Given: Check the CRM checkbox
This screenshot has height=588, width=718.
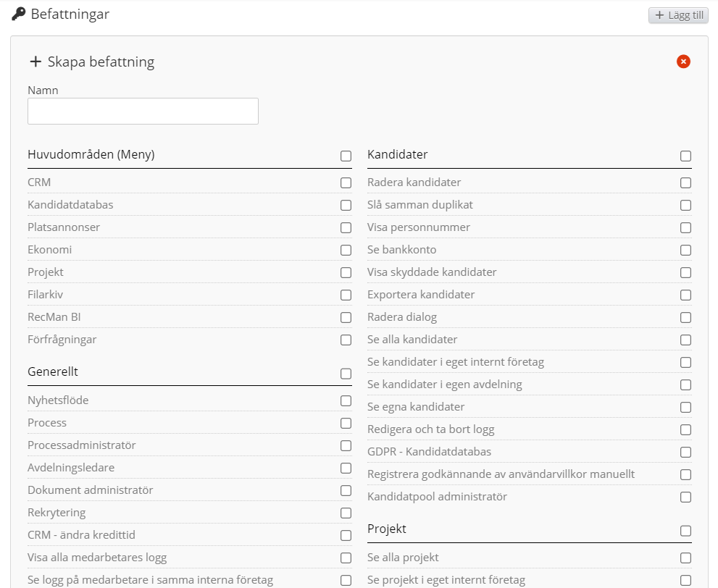Looking at the screenshot, I should pyautogui.click(x=346, y=183).
